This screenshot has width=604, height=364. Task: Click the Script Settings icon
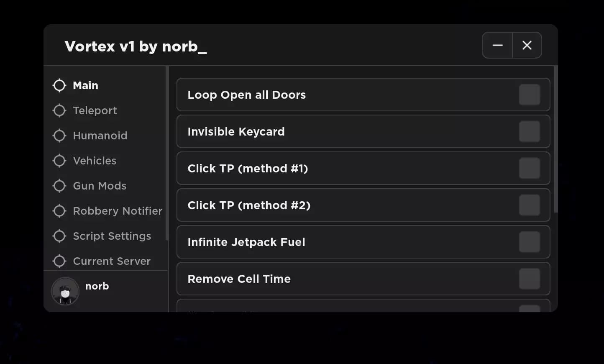[59, 236]
